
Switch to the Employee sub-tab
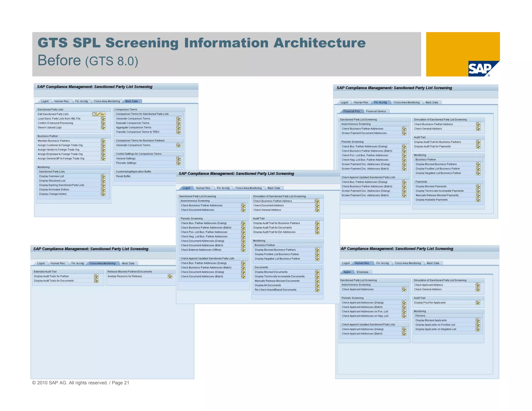point(363,272)
